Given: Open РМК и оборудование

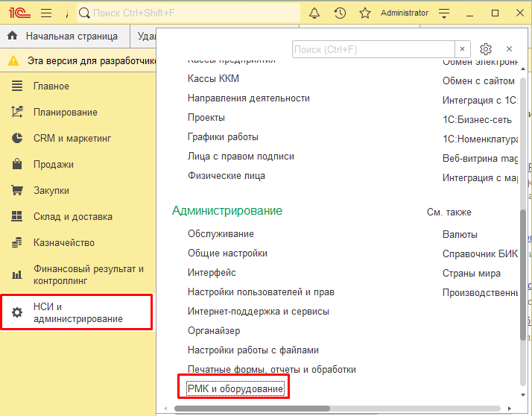Looking at the screenshot, I should coord(235,388).
